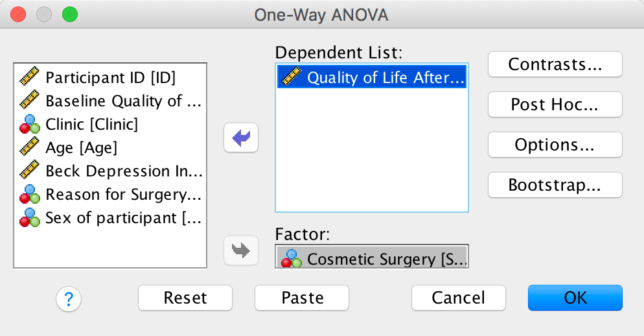Cancel the One-Way ANOVA dialog
Viewport: 644px width, 336px height.
point(458,298)
